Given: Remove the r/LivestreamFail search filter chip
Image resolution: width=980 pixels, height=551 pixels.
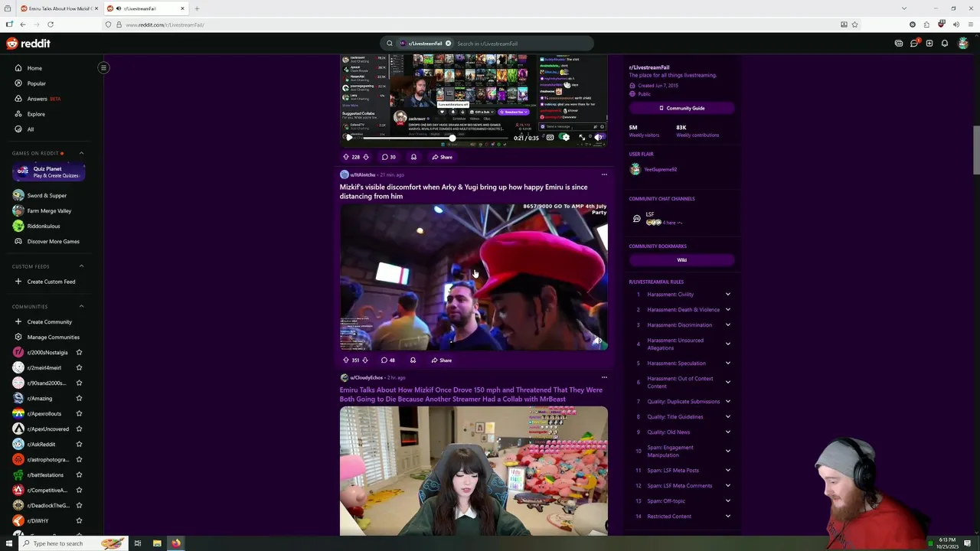Looking at the screenshot, I should click(x=448, y=44).
